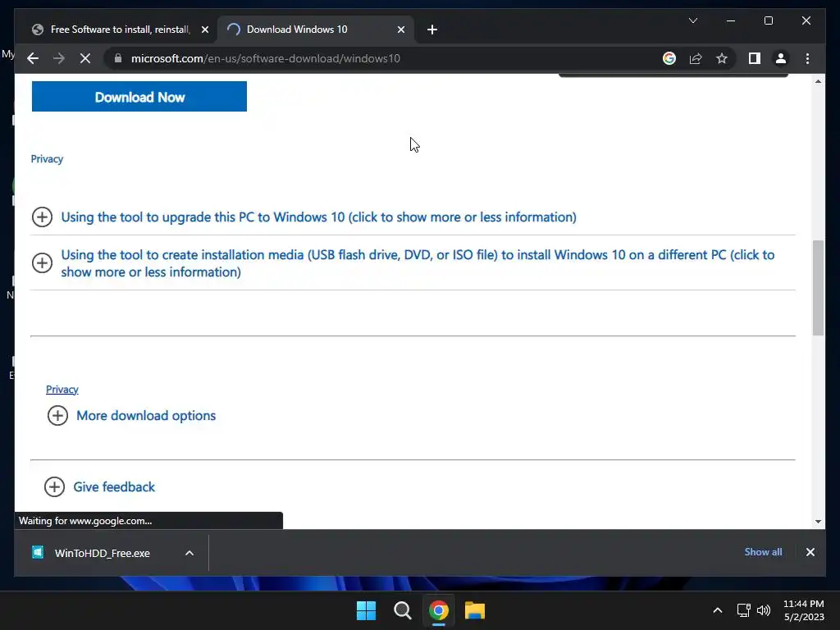
Task: Maximize the Chrome window
Action: pos(768,21)
